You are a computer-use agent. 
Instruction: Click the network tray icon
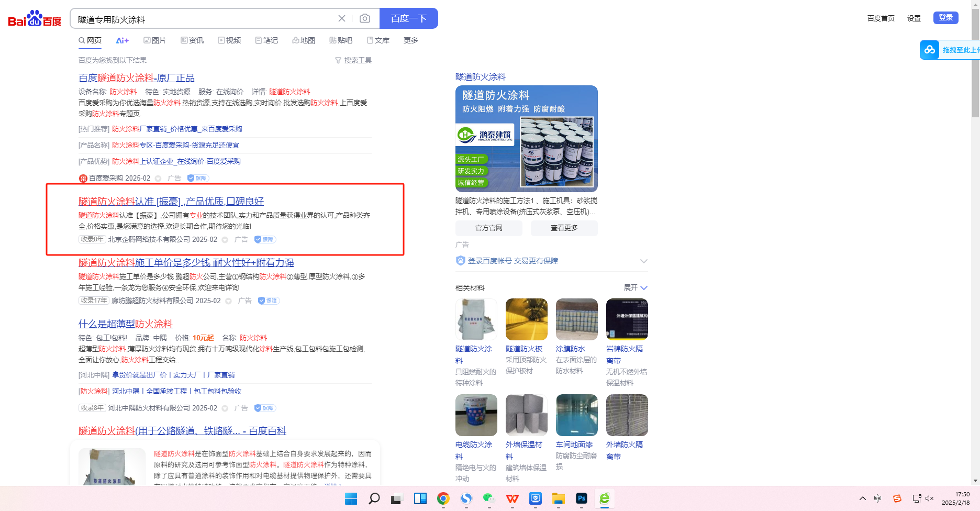[x=917, y=498]
